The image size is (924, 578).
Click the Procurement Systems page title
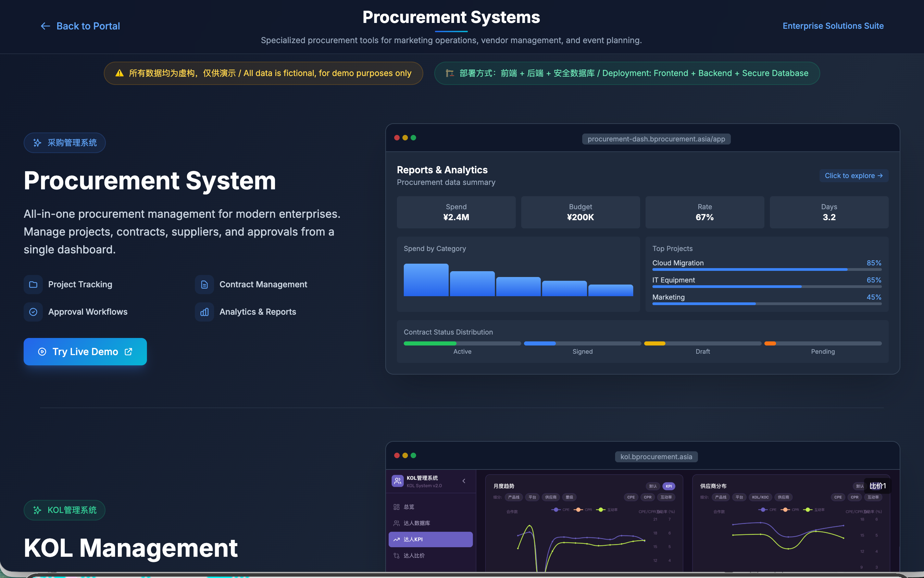click(451, 17)
